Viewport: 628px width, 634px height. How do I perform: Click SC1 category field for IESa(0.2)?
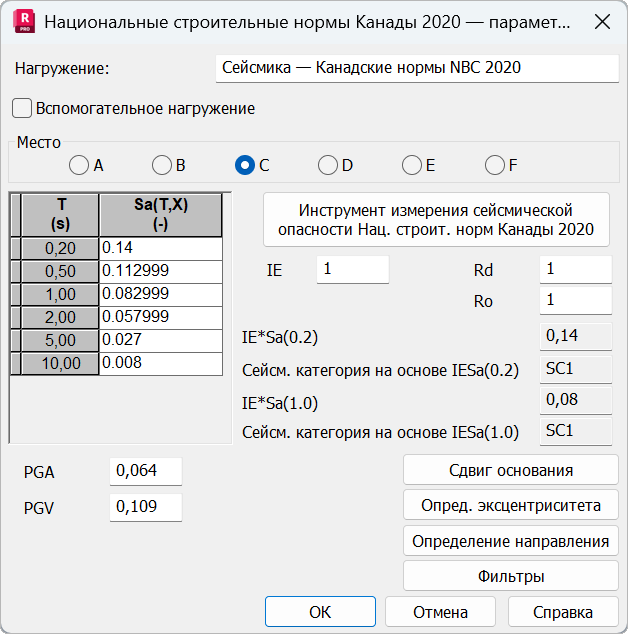(x=576, y=369)
